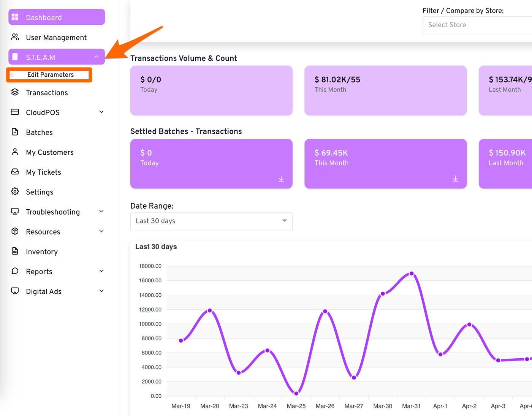Screen dimensions: 532x416
Task: Click the Transactions layers icon
Action: click(15, 92)
